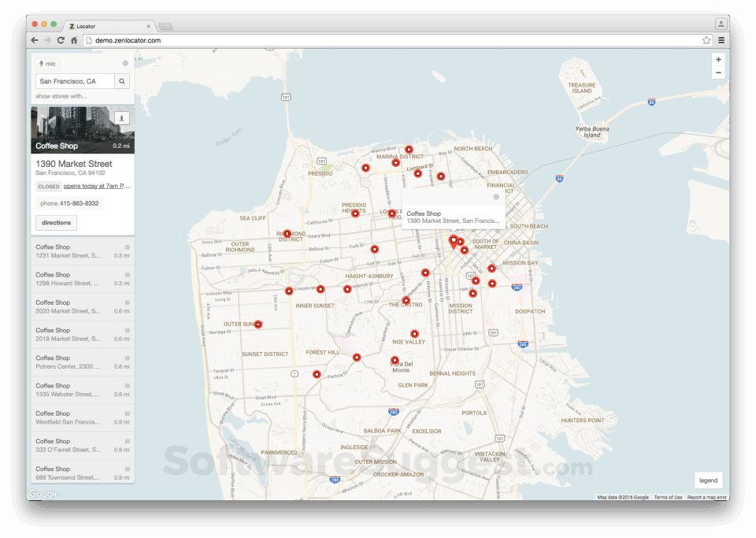Zoom in using the map plus button
This screenshot has width=756, height=538.
(x=717, y=60)
